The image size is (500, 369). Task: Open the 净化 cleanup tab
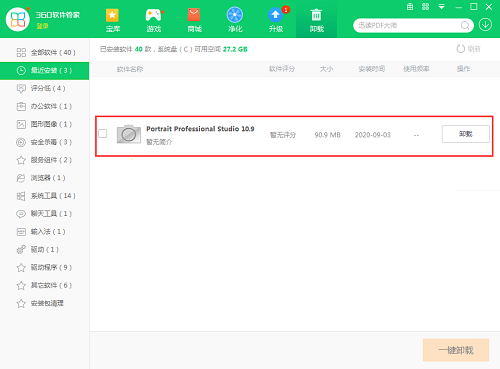(x=235, y=20)
